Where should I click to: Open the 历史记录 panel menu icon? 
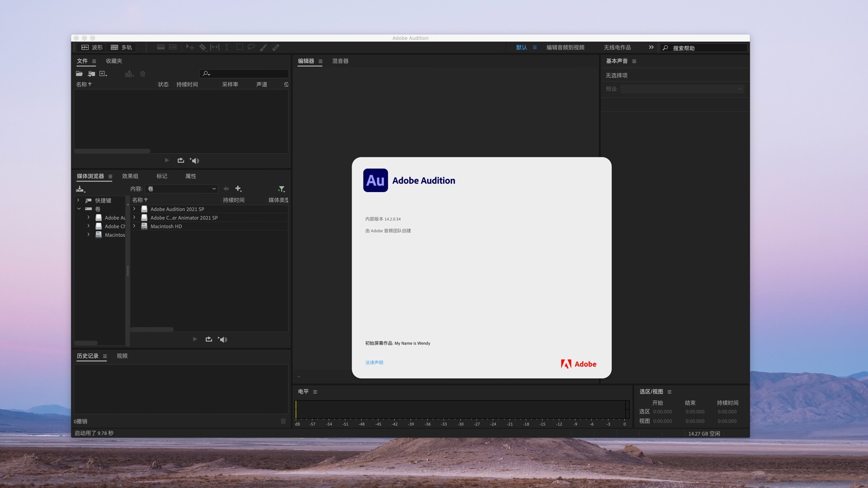[105, 357]
